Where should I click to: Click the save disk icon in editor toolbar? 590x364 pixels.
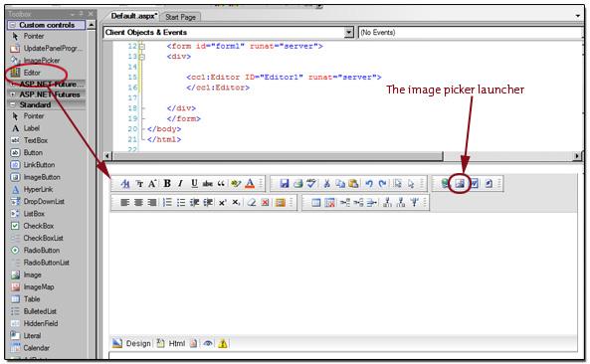click(285, 184)
